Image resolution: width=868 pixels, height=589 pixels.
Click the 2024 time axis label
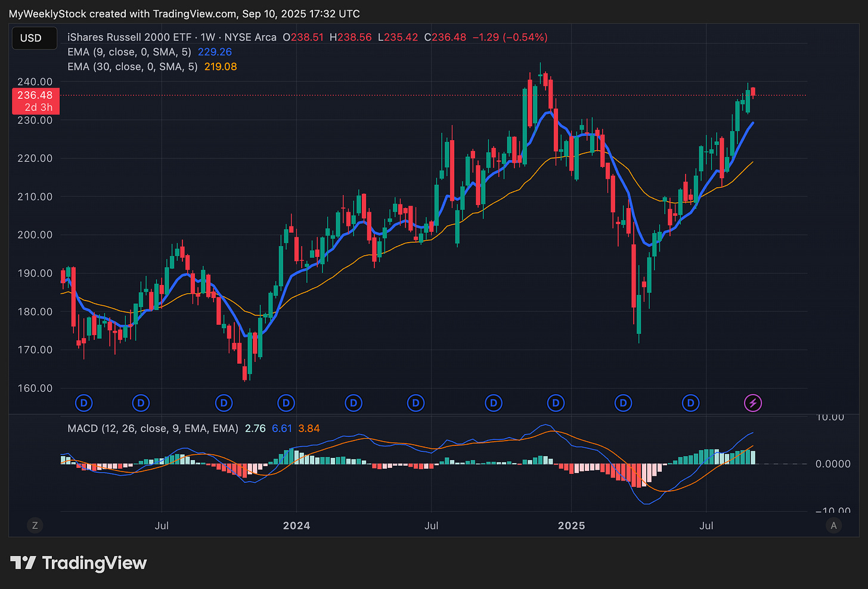(296, 525)
